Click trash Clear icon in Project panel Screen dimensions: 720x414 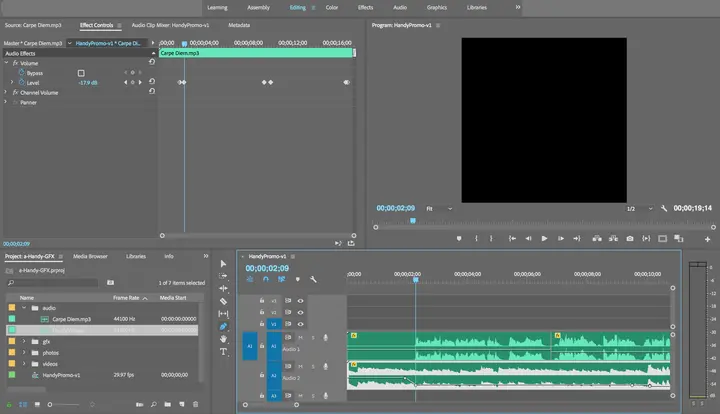196,404
